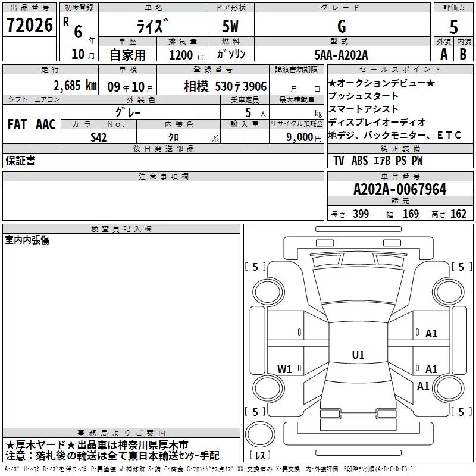The image size is (476, 476).
Task: Click sales point ディスプレイオーディオ
Action: 377,122
